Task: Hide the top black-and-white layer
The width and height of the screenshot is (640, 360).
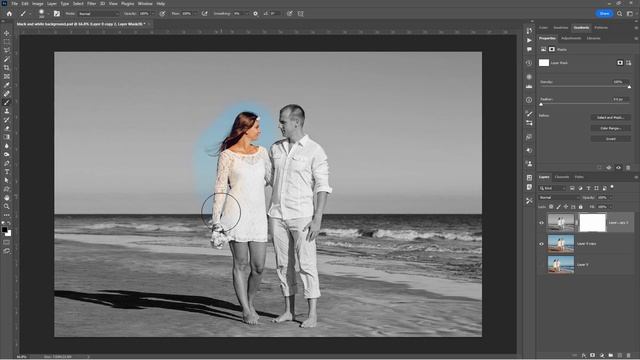Action: (542, 223)
